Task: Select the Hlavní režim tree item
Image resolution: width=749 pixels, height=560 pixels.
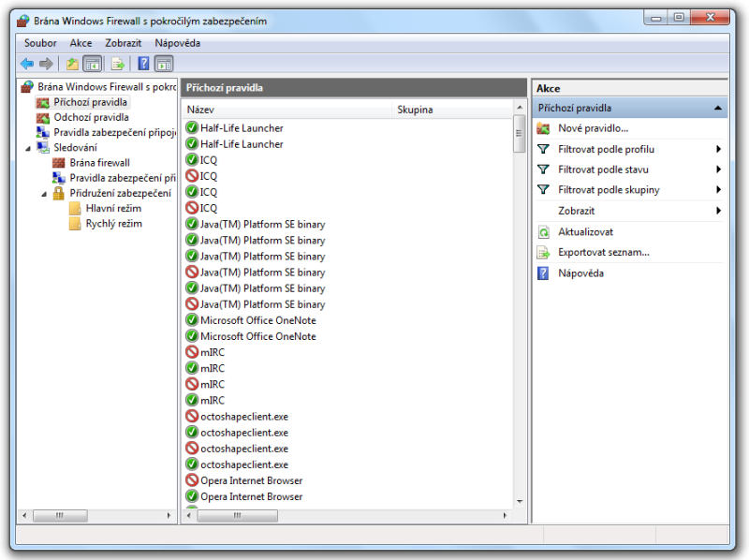Action: click(x=113, y=208)
